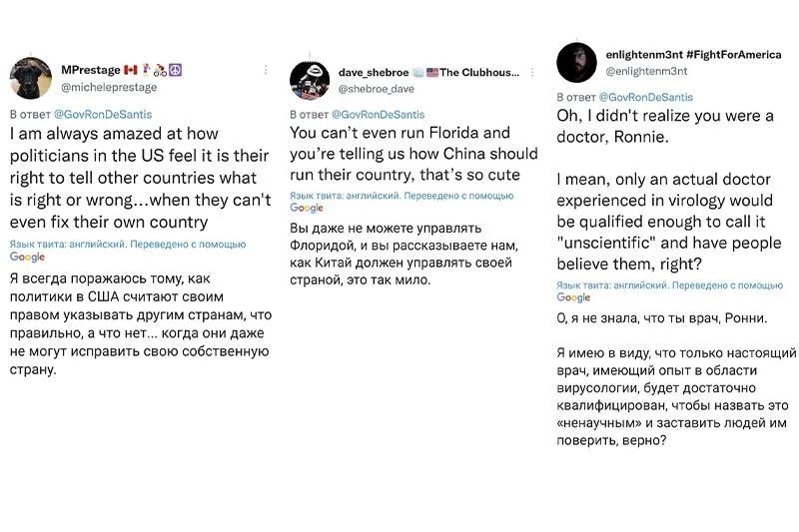The image size is (799, 532).
Task: Click the dave_shebroe display name
Action: point(374,72)
